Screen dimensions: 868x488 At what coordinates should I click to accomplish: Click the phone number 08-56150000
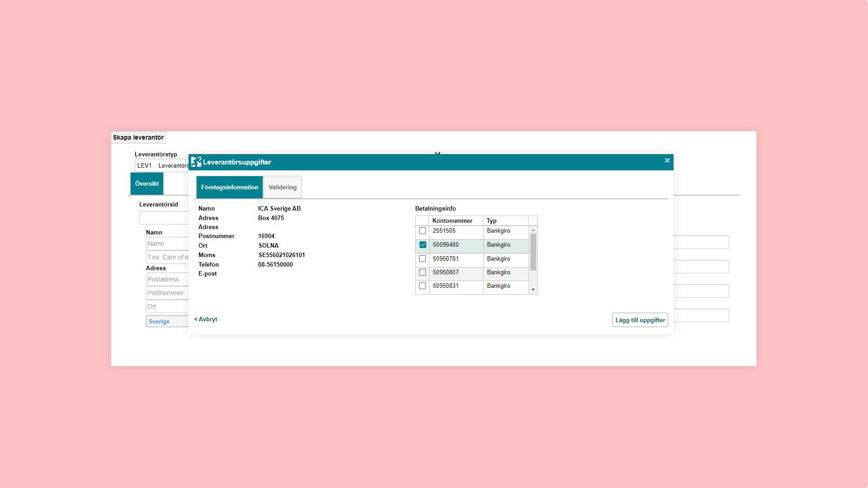[x=275, y=264]
